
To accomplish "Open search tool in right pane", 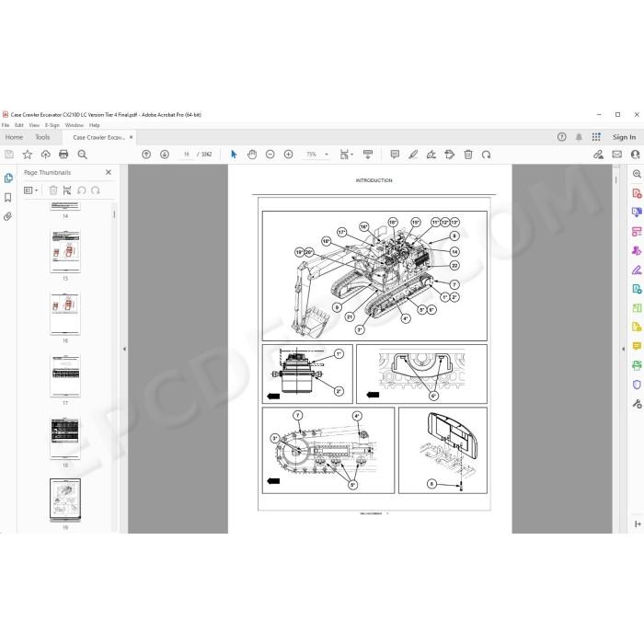I will pyautogui.click(x=637, y=174).
